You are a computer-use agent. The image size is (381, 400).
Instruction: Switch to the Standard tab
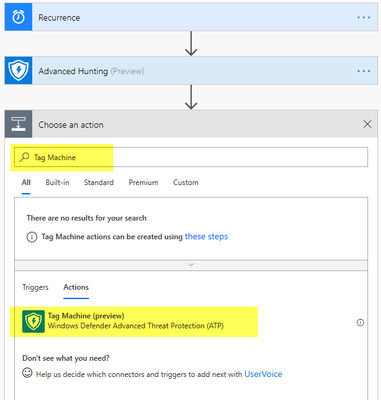pos(99,182)
